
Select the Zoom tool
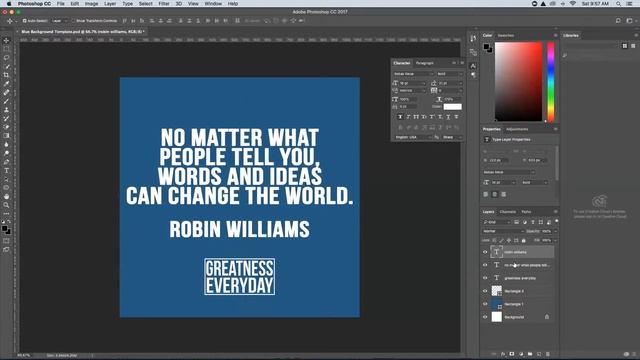[x=6, y=205]
